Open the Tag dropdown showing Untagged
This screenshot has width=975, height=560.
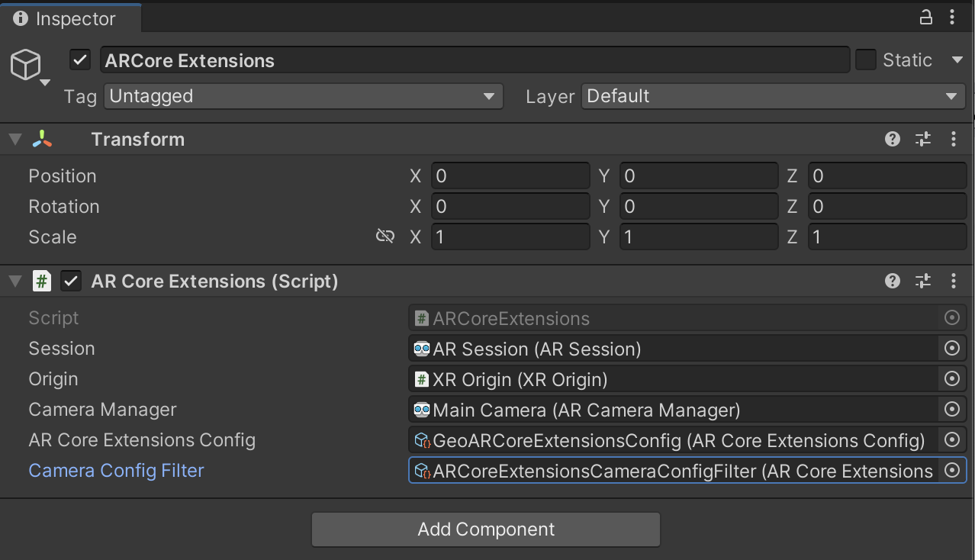tap(302, 96)
